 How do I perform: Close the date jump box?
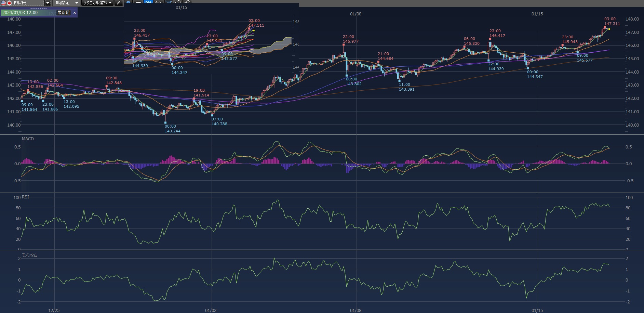coord(75,13)
